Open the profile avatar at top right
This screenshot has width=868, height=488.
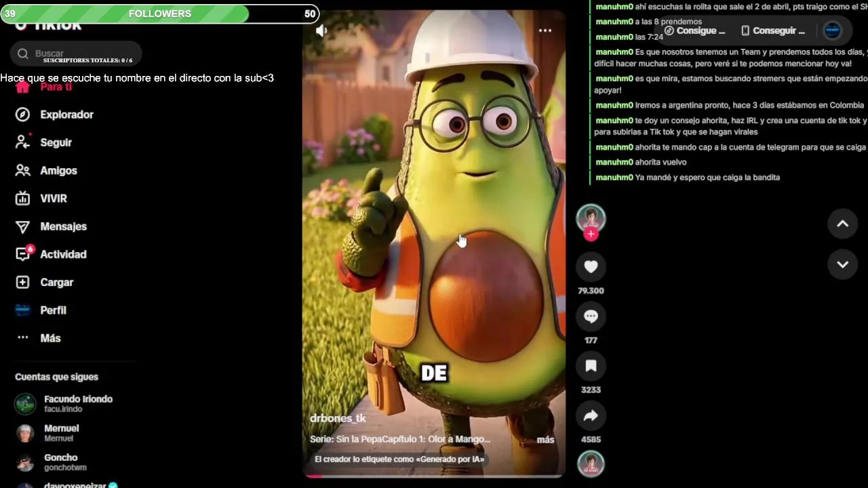click(832, 30)
